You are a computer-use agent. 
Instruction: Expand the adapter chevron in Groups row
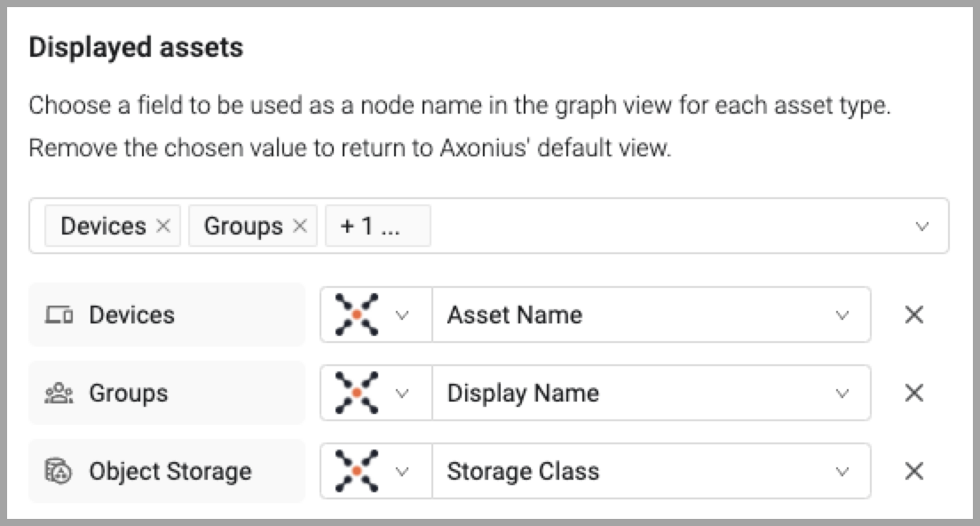402,394
